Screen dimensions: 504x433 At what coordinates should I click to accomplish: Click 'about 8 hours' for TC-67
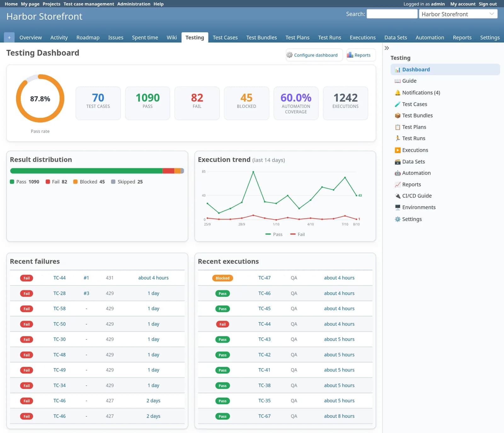click(x=339, y=416)
